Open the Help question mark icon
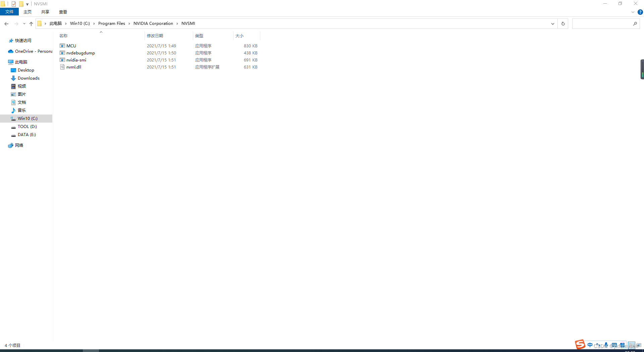Image resolution: width=644 pixels, height=352 pixels. (x=640, y=12)
